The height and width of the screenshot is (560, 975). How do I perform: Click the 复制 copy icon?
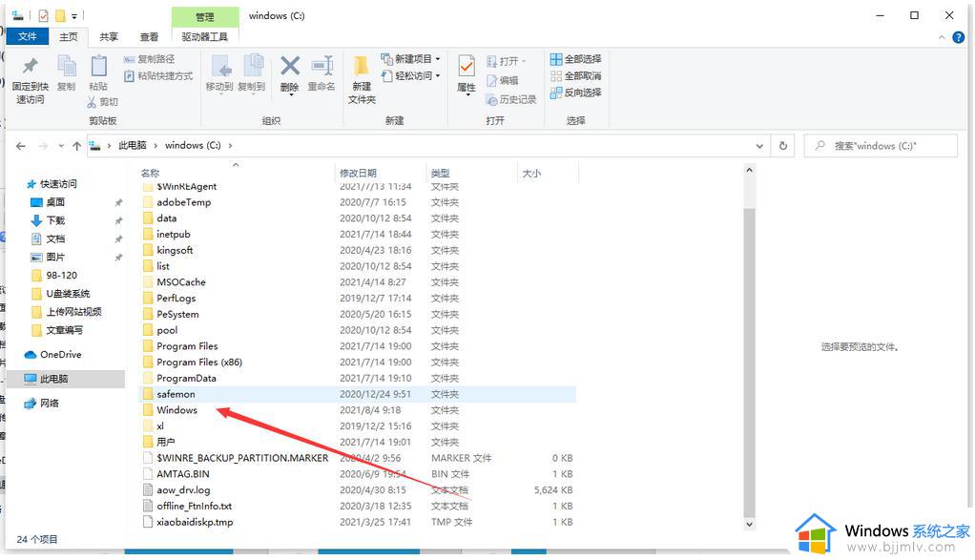[x=67, y=67]
